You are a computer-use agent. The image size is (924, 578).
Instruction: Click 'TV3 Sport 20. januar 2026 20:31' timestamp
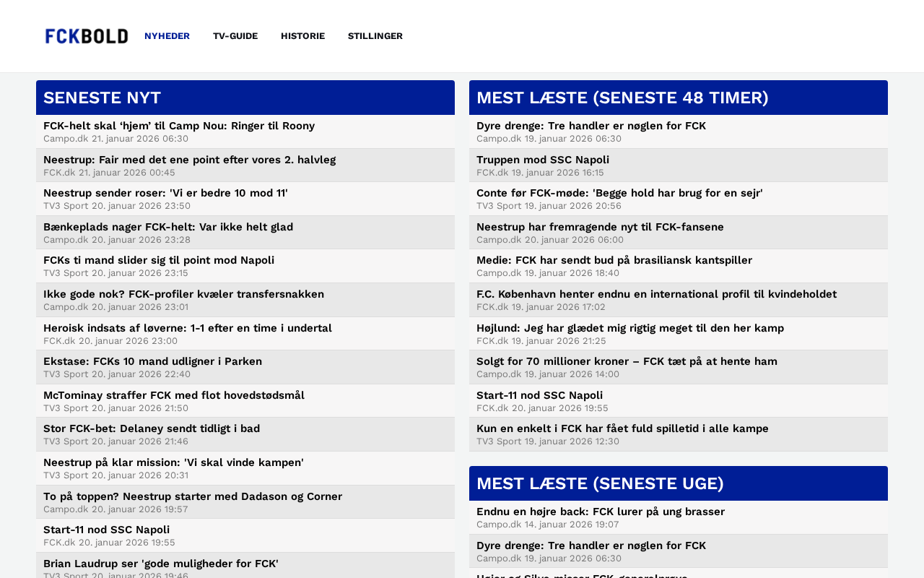[115, 475]
